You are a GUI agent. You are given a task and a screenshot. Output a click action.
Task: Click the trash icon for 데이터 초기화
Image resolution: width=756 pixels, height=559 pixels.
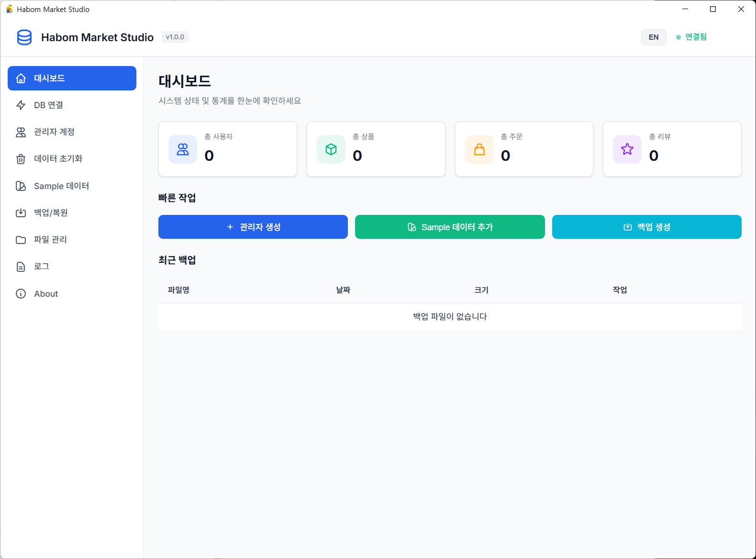[x=21, y=159]
